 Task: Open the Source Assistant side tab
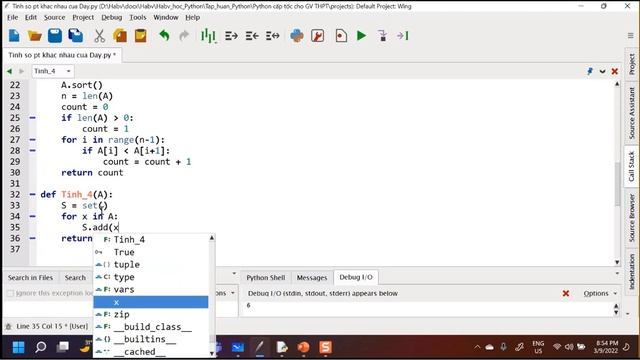point(631,113)
